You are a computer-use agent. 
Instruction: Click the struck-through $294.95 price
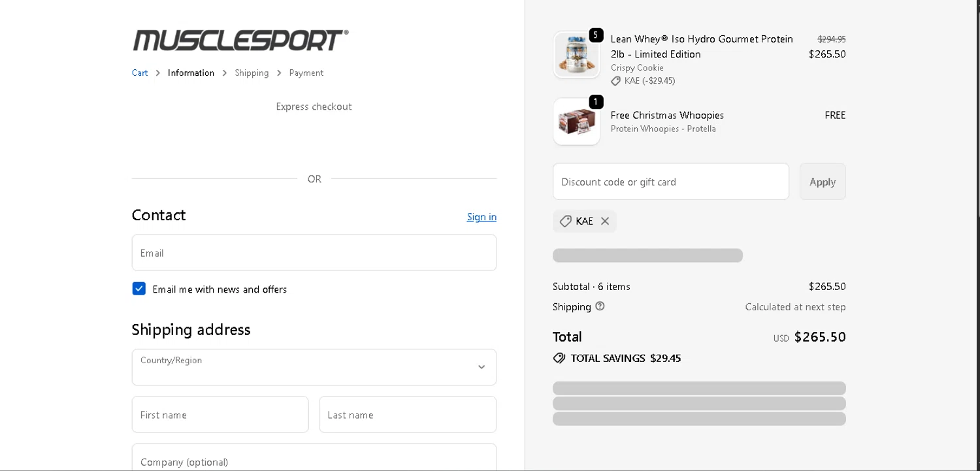tap(832, 39)
